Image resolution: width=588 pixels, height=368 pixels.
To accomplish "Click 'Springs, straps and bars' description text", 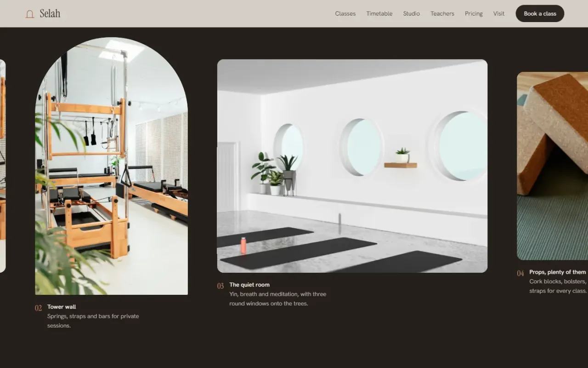I will click(93, 321).
